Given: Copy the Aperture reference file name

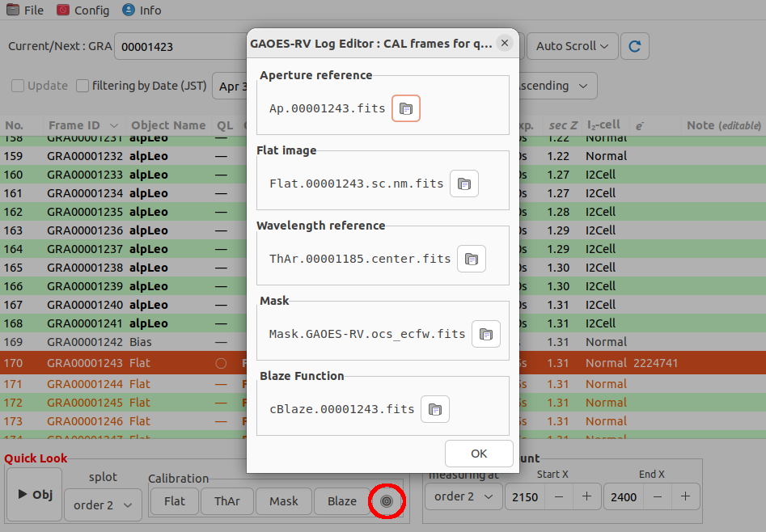Looking at the screenshot, I should coord(405,108).
